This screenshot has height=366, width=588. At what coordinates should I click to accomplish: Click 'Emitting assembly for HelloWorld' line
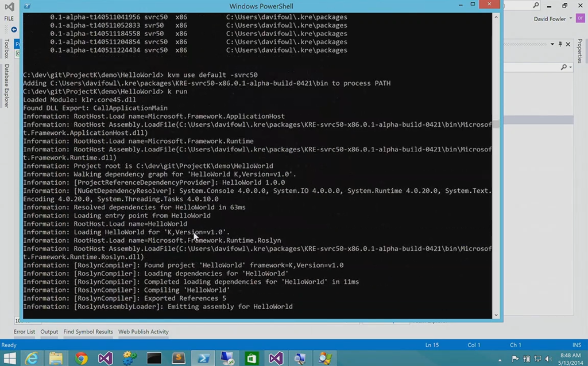pos(158,307)
